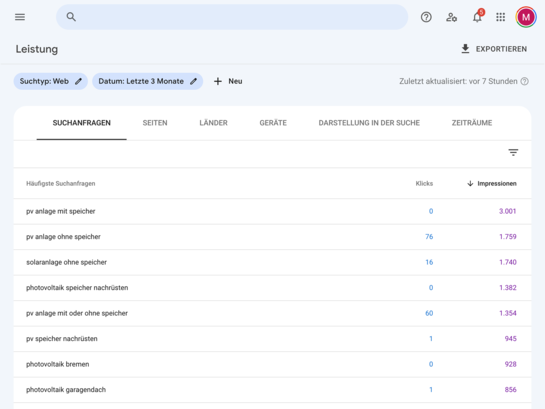The width and height of the screenshot is (545, 409).
Task: Click clicks value 16
Action: coord(429,262)
